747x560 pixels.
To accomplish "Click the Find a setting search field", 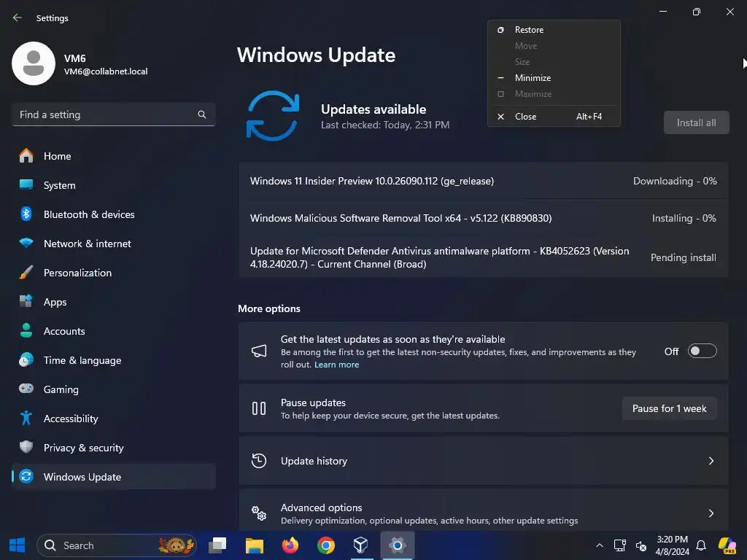I will click(113, 114).
